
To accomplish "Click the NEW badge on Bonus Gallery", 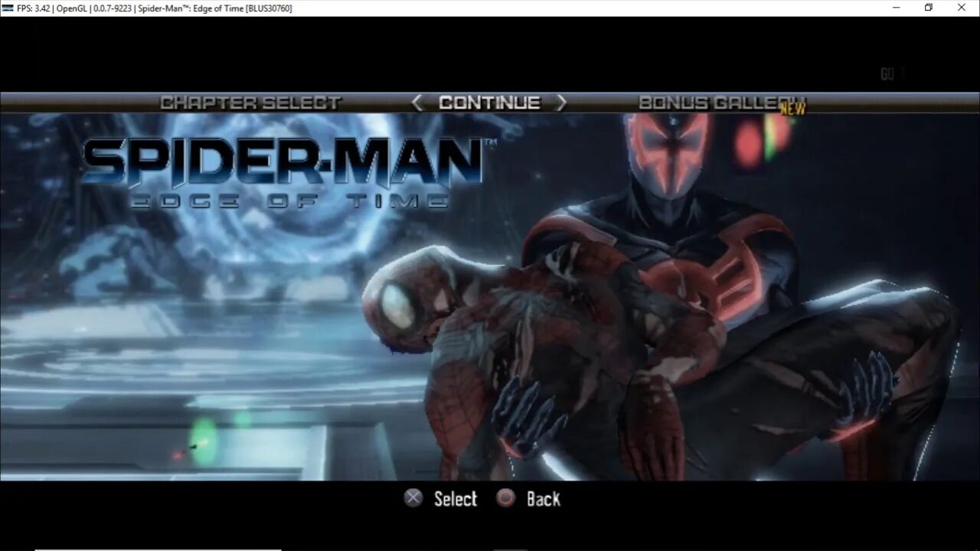I will (x=792, y=109).
